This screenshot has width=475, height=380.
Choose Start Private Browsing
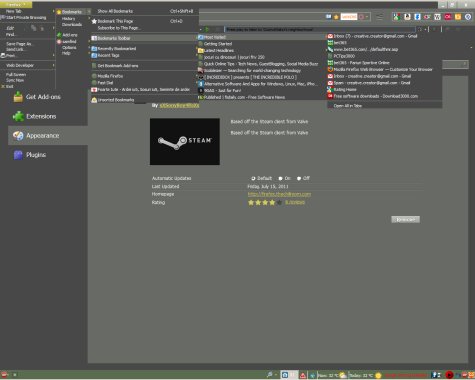[x=26, y=17]
